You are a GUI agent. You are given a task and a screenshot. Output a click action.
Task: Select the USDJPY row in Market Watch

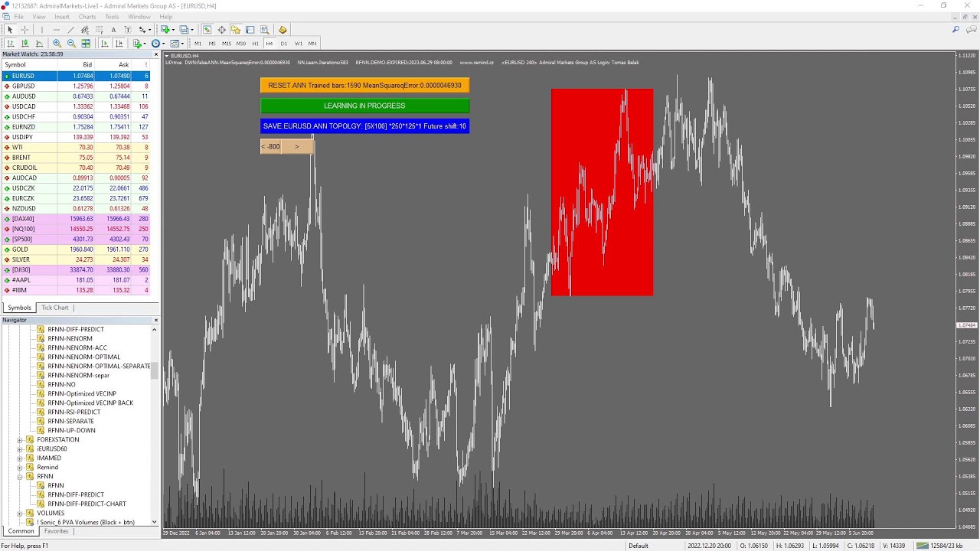(x=76, y=137)
